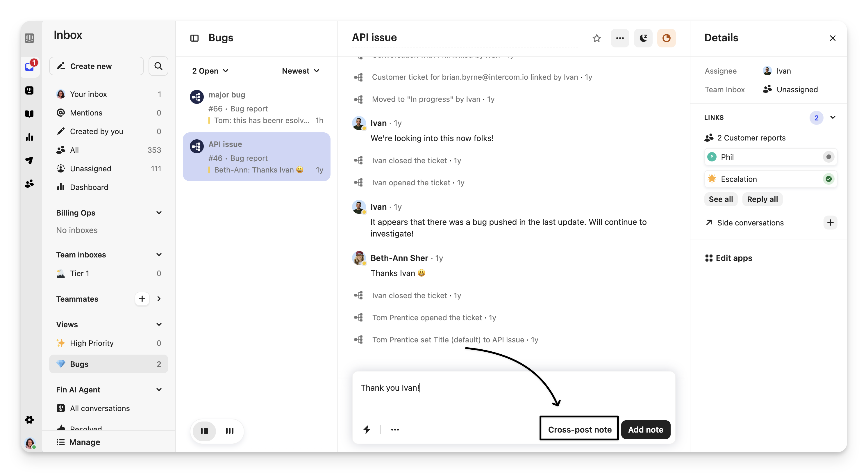Open the Escalation linked report
This screenshot has width=868, height=473.
click(x=770, y=179)
